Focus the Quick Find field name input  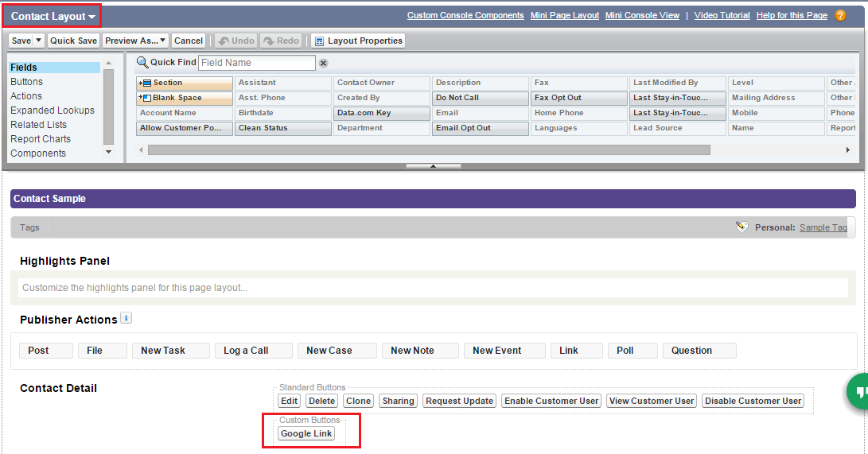[256, 63]
